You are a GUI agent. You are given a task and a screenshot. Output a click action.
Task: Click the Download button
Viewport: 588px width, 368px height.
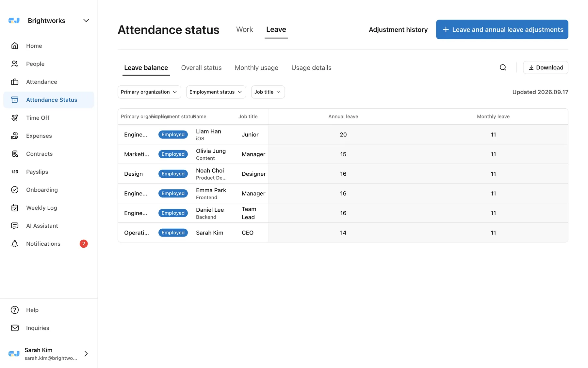pyautogui.click(x=546, y=67)
